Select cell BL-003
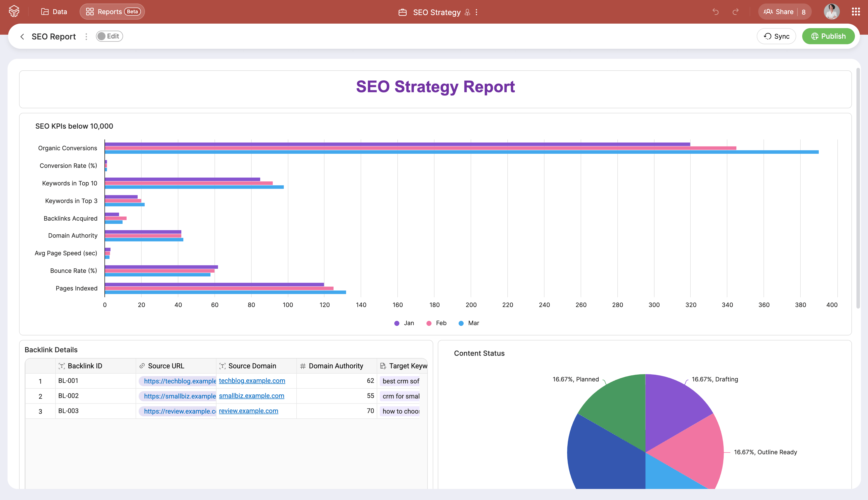 click(x=95, y=411)
